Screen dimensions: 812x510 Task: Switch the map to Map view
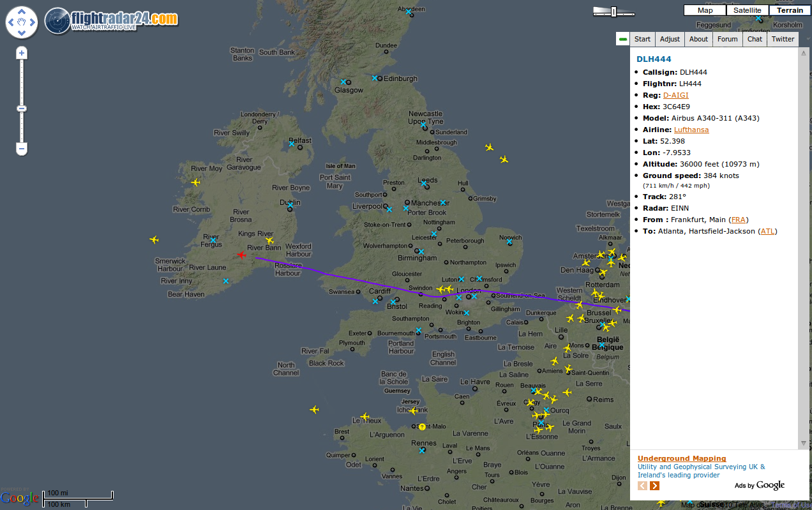point(705,10)
